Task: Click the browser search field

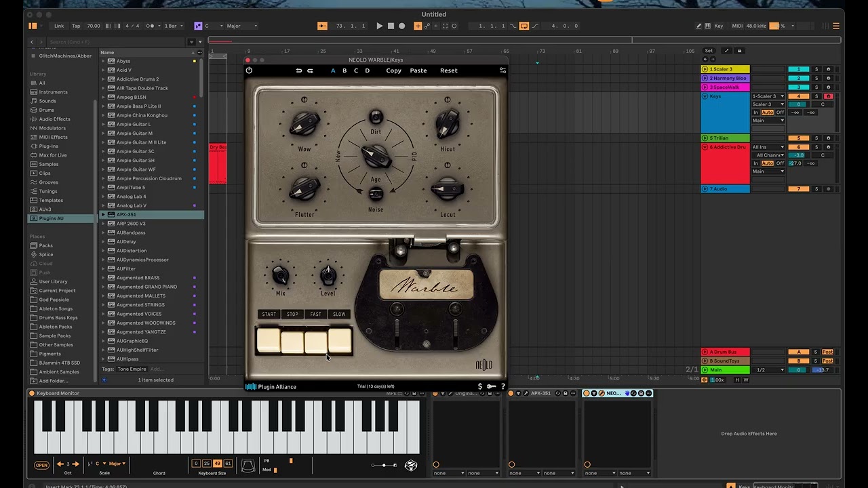Action: point(117,42)
